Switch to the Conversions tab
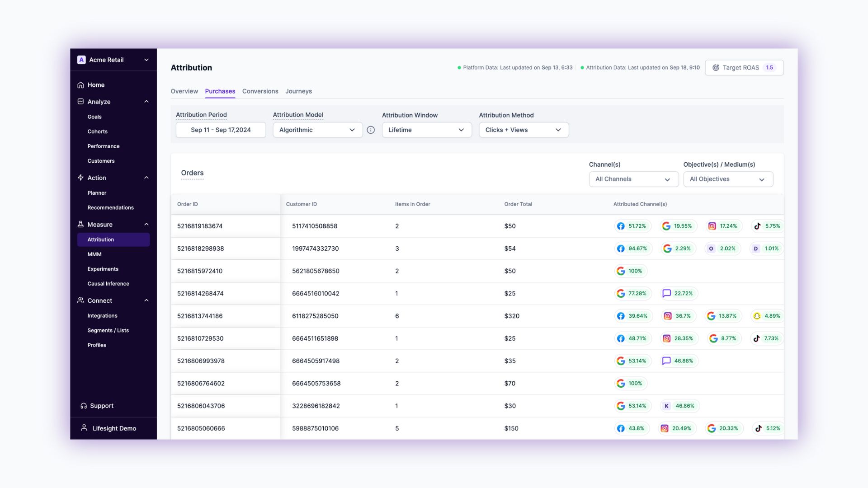 click(x=260, y=91)
